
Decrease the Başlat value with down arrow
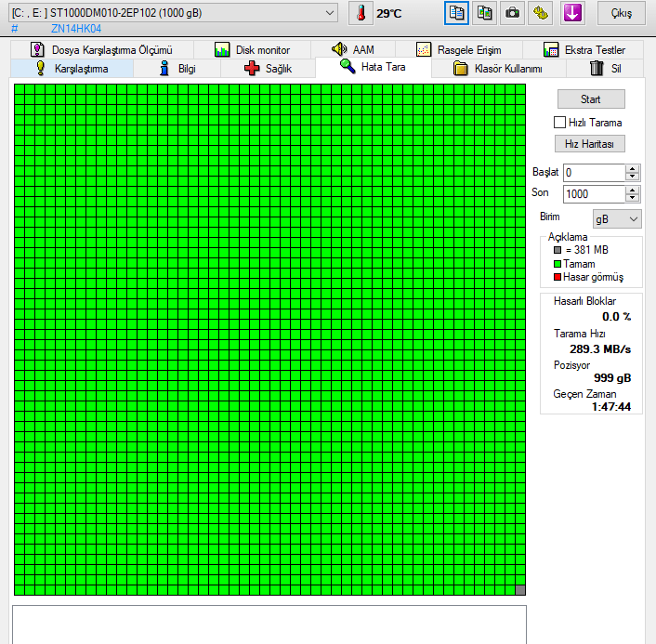[632, 177]
